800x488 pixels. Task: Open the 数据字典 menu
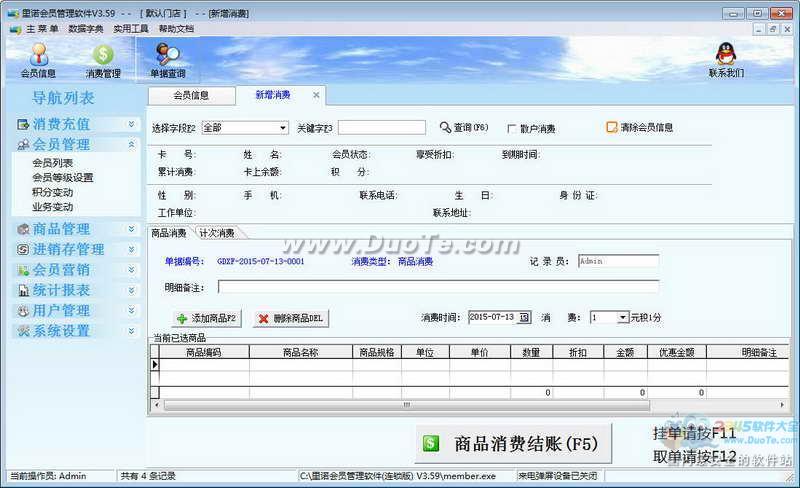pos(86,29)
